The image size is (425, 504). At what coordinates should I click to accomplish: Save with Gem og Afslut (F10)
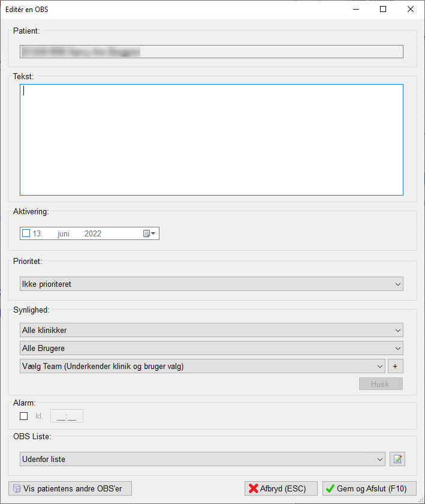pyautogui.click(x=369, y=488)
